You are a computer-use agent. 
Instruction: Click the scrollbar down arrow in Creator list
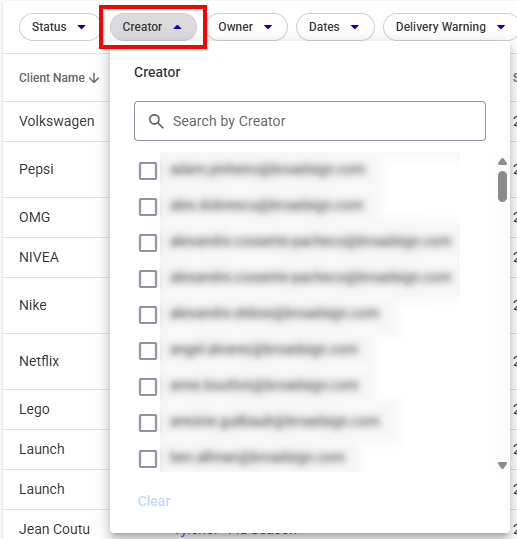(x=502, y=465)
